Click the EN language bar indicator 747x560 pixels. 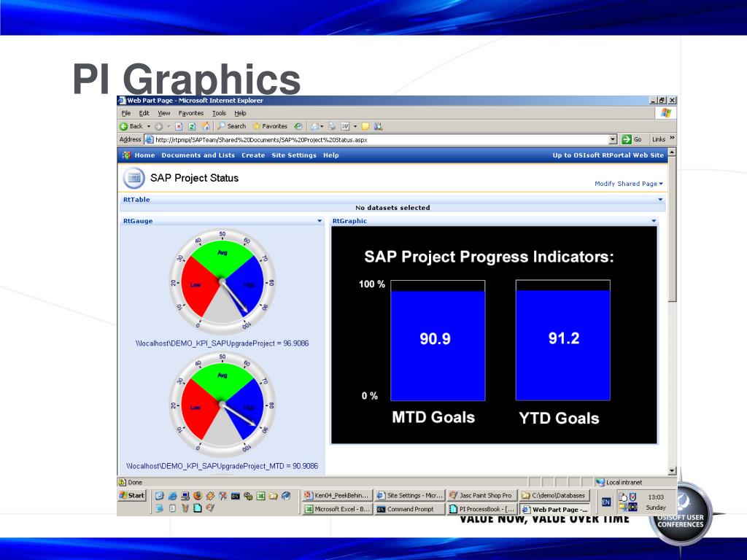click(x=606, y=502)
